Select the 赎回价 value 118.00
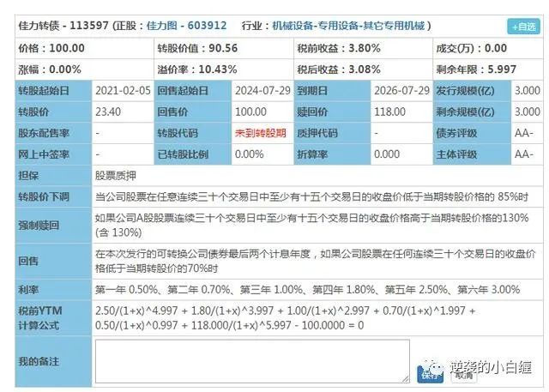 coord(389,112)
